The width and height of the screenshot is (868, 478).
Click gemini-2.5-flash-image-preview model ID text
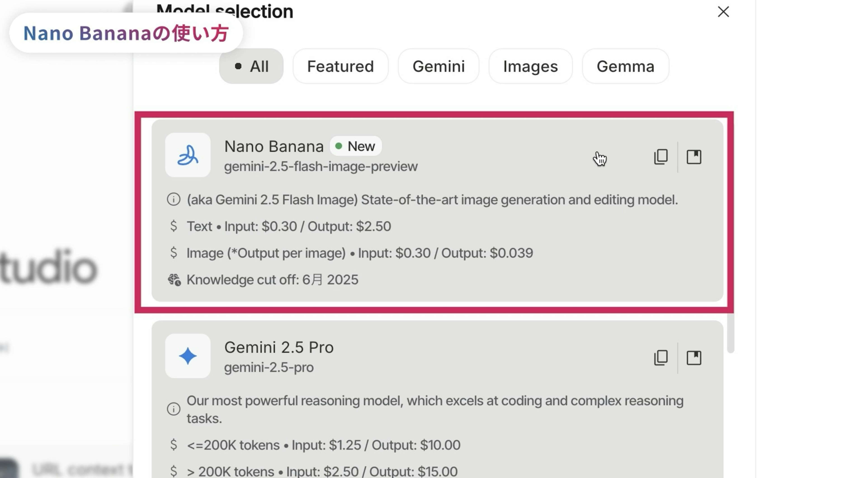tap(321, 166)
